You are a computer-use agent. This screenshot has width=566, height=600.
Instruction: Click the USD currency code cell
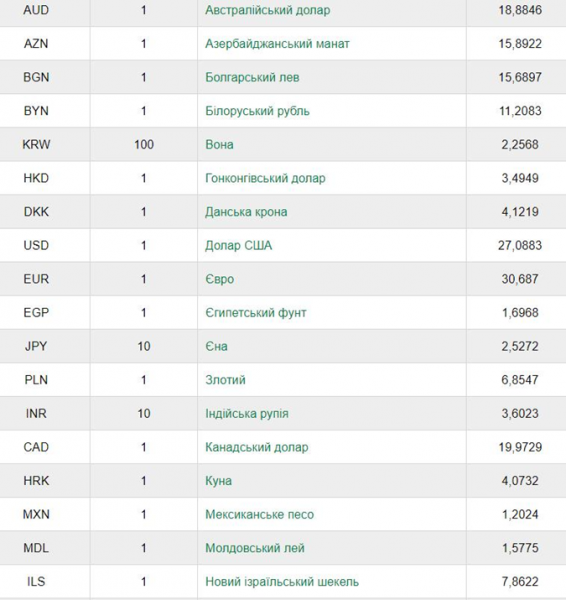(x=36, y=245)
